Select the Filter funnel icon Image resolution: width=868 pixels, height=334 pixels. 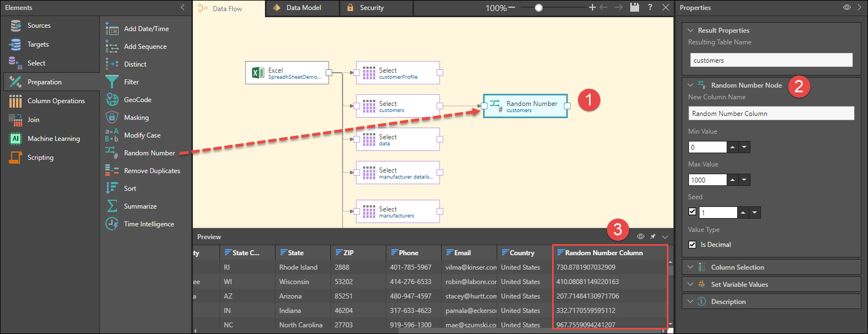(112, 82)
